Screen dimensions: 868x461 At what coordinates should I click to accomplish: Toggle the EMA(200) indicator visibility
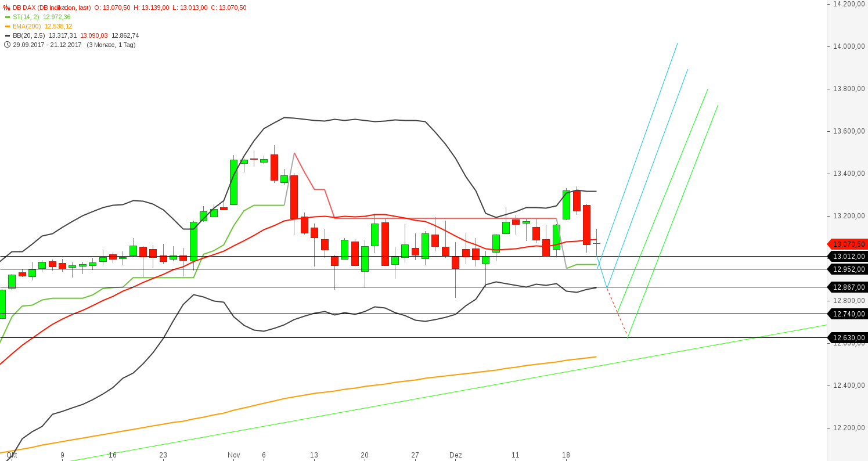pos(27,27)
